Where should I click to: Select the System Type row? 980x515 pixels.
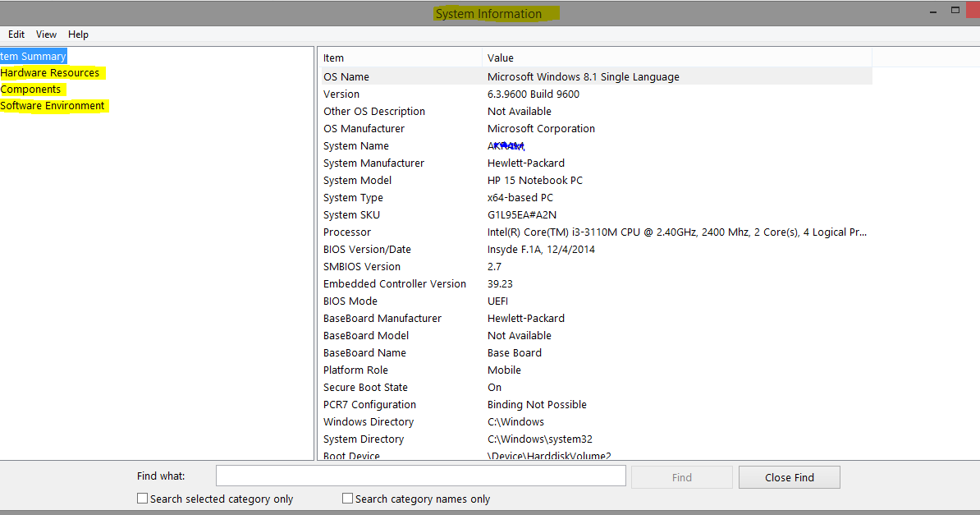tap(595, 197)
